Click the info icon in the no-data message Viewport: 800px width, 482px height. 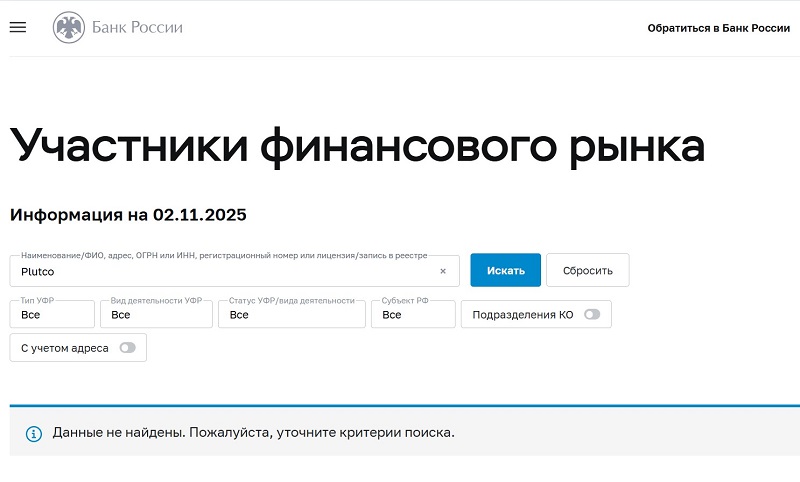click(x=34, y=434)
